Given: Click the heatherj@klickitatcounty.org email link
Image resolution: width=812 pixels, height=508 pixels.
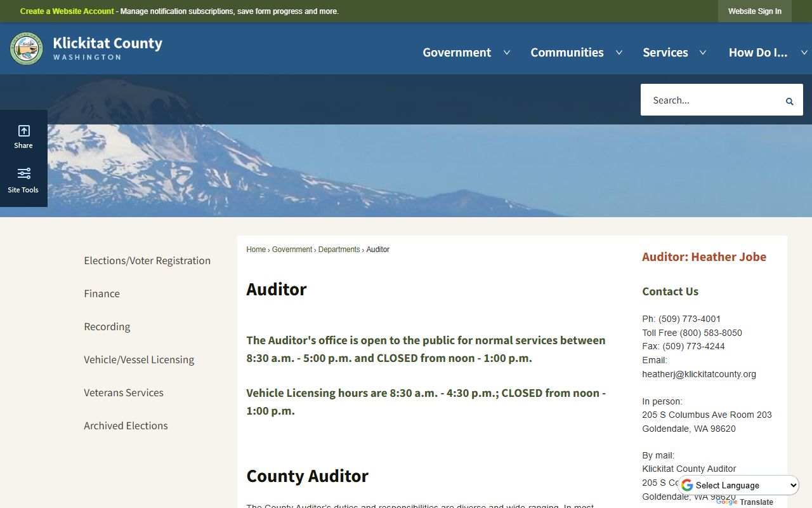Looking at the screenshot, I should point(699,374).
